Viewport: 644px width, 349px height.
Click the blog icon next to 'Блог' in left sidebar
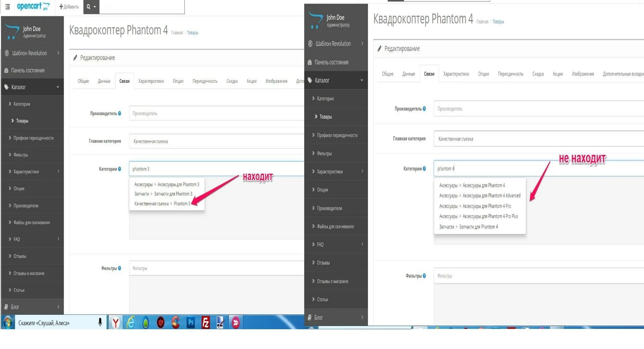[6, 307]
